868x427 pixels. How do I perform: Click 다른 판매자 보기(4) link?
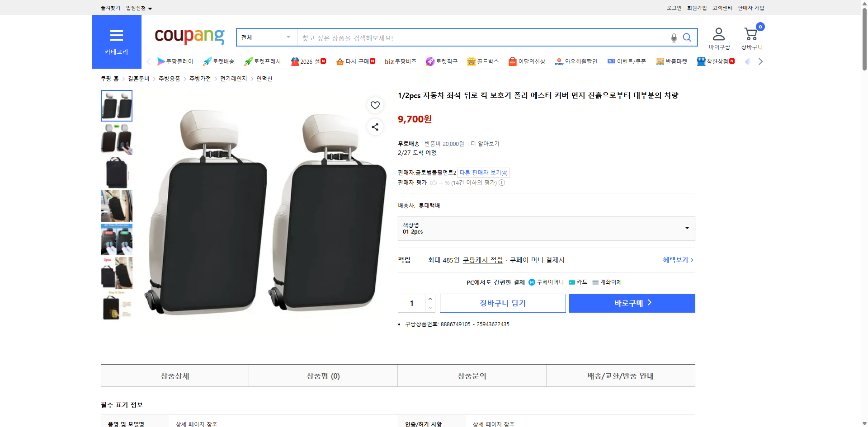click(483, 172)
